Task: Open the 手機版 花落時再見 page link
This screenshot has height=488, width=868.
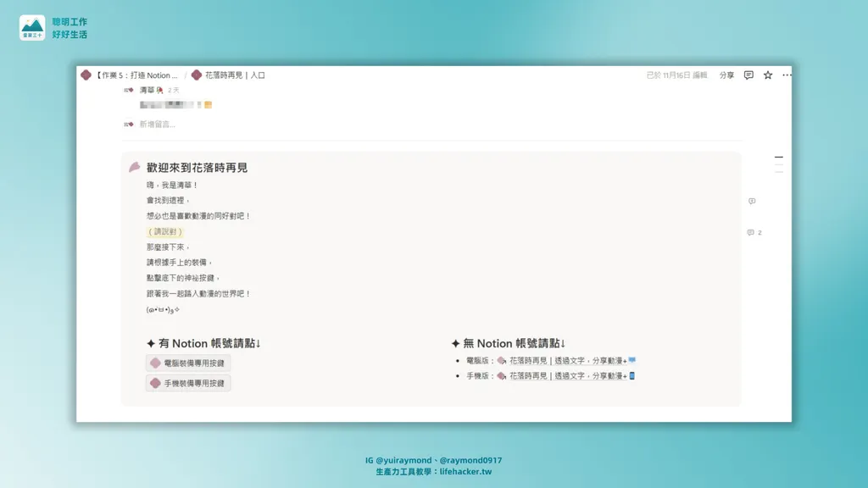Action: pyautogui.click(x=566, y=376)
